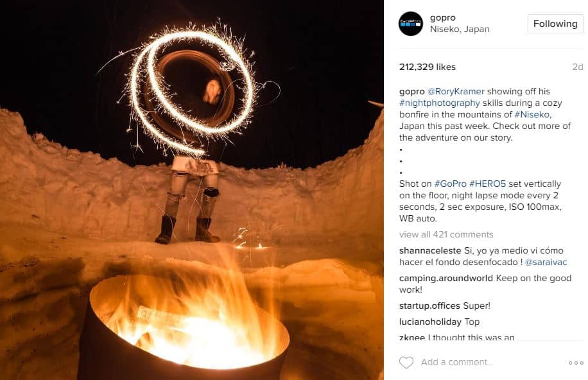This screenshot has height=380, width=588.
Task: Open the #Niseko hashtag
Action: [x=532, y=114]
